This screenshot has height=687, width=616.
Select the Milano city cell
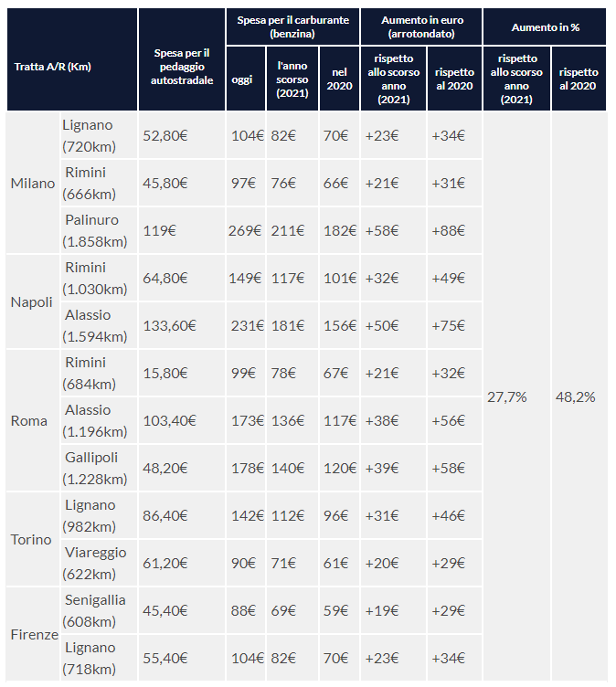tap(33, 183)
